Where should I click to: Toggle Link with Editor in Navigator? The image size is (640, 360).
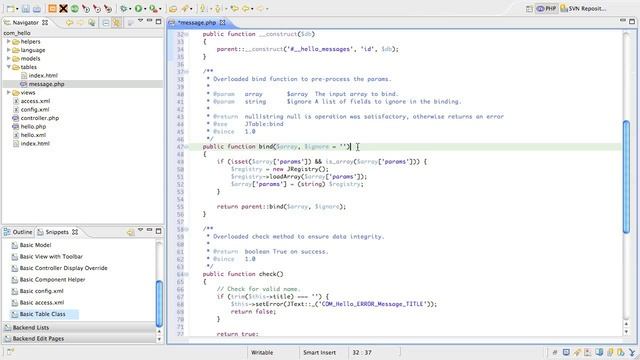click(x=117, y=23)
